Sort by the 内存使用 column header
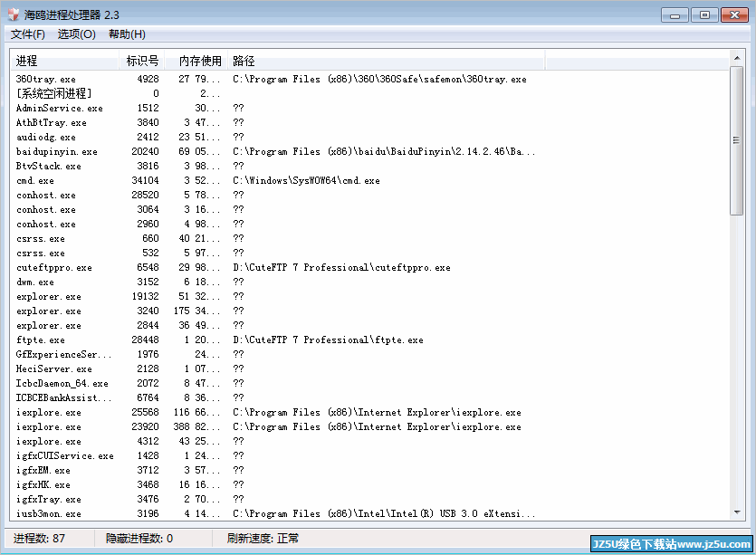Viewport: 756px width, 555px height. click(x=196, y=61)
